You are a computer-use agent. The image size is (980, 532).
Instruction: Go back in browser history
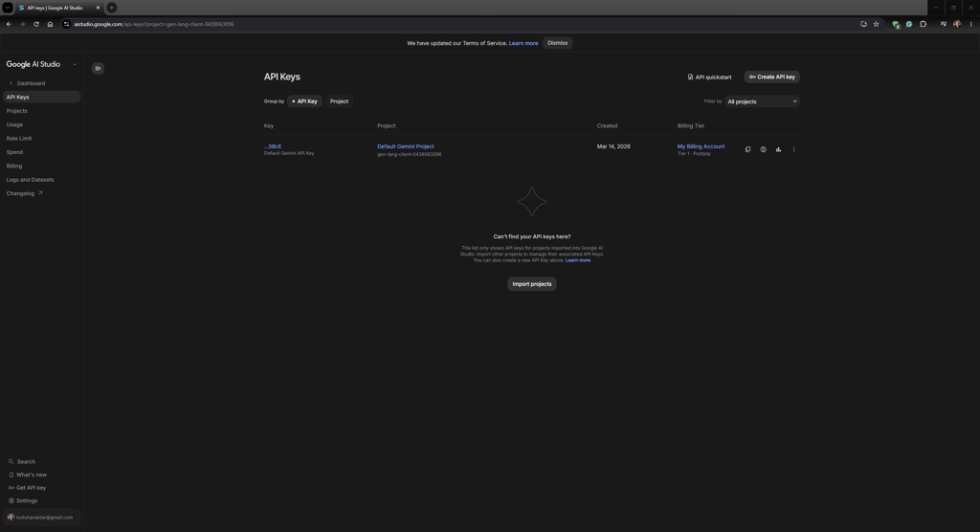point(9,24)
